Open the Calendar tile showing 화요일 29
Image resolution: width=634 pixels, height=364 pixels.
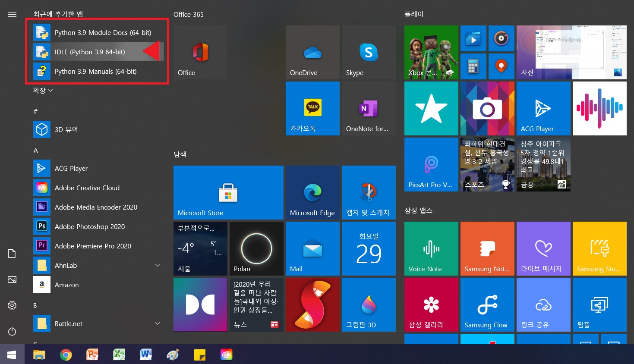[369, 248]
